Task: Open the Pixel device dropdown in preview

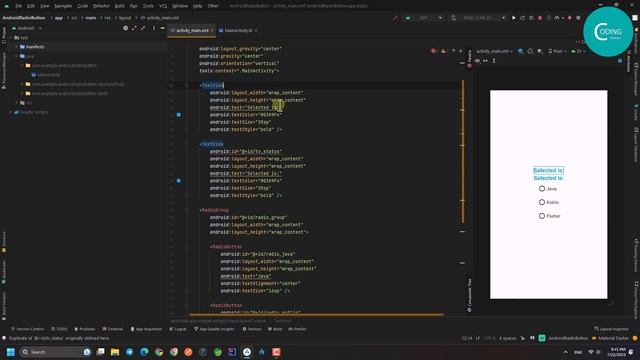Action: click(557, 51)
